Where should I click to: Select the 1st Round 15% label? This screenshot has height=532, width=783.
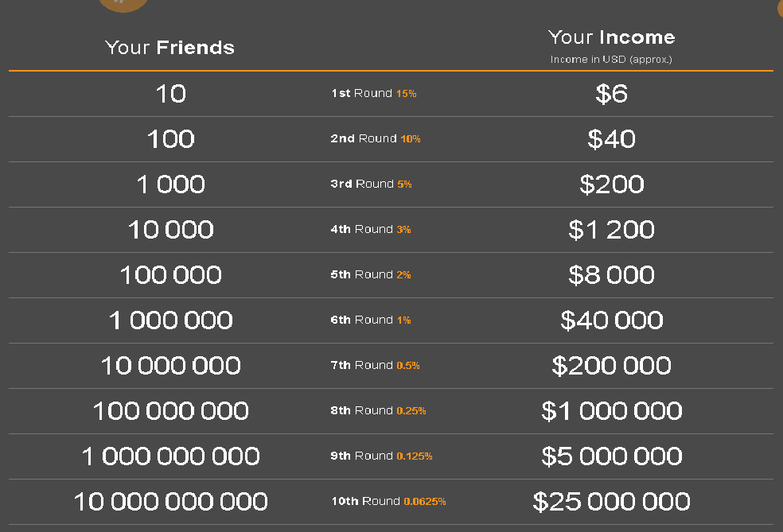point(374,94)
